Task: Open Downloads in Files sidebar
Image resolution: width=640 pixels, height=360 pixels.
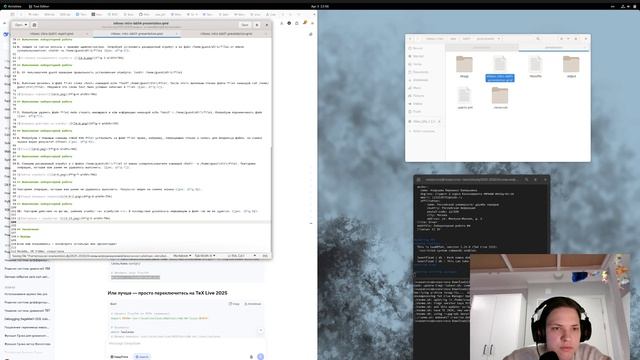Action: coord(425,80)
